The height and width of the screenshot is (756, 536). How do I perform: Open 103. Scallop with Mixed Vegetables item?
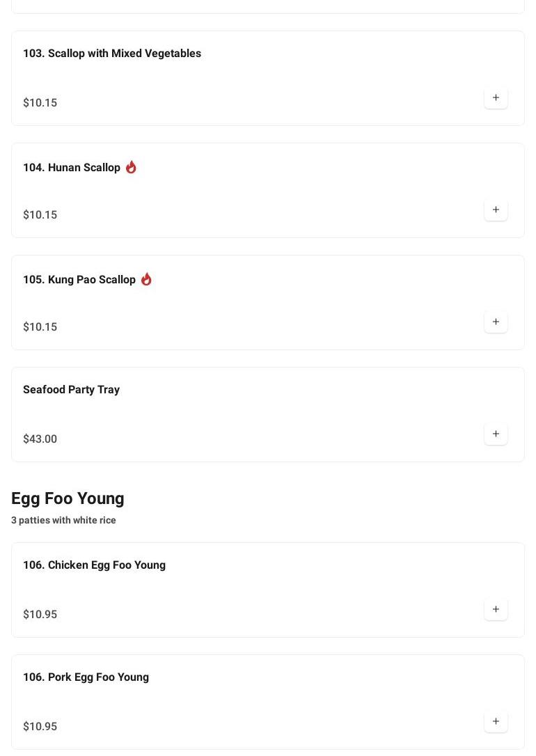[x=112, y=54]
